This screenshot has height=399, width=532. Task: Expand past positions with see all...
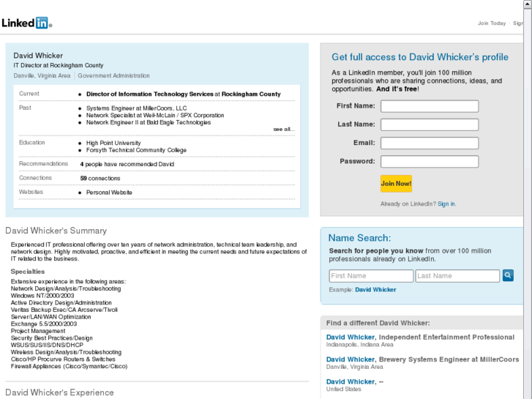[284, 129]
